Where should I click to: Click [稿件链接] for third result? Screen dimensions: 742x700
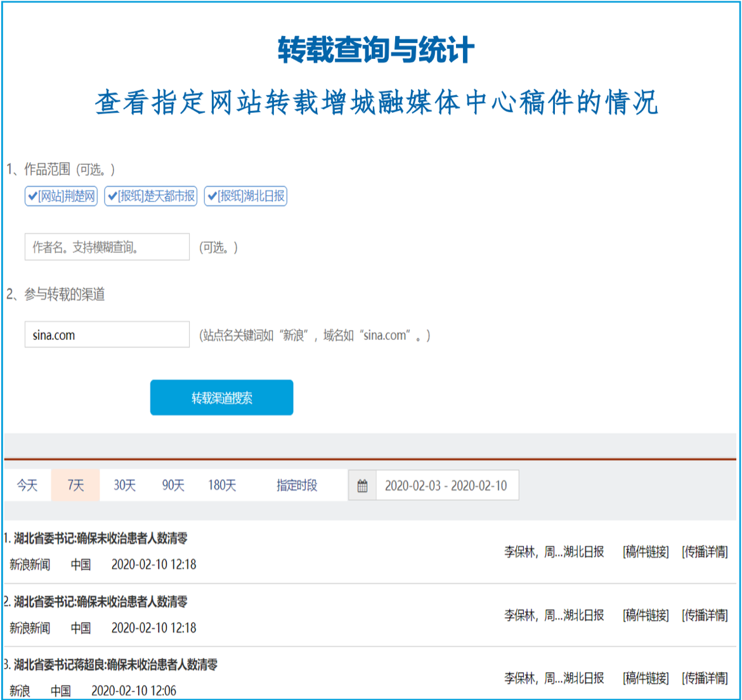[x=646, y=678]
